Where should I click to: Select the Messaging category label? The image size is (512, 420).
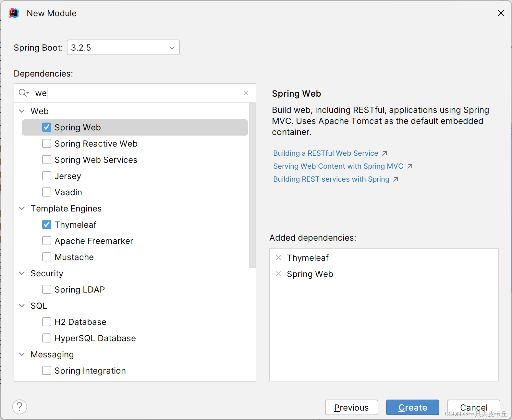pos(52,354)
